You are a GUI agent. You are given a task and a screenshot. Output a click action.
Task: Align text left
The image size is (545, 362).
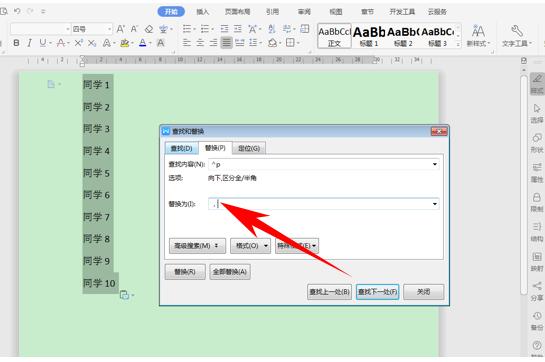(187, 43)
